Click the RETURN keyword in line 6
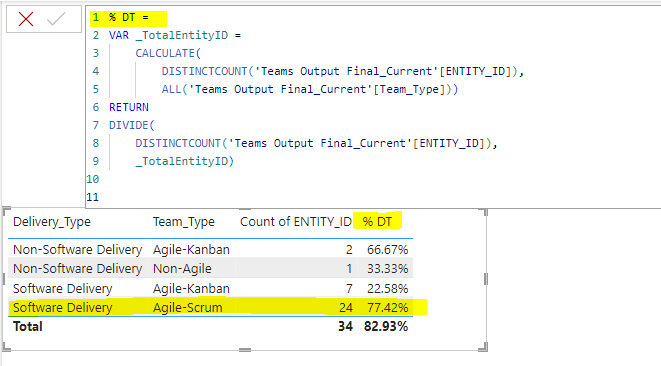 [129, 107]
